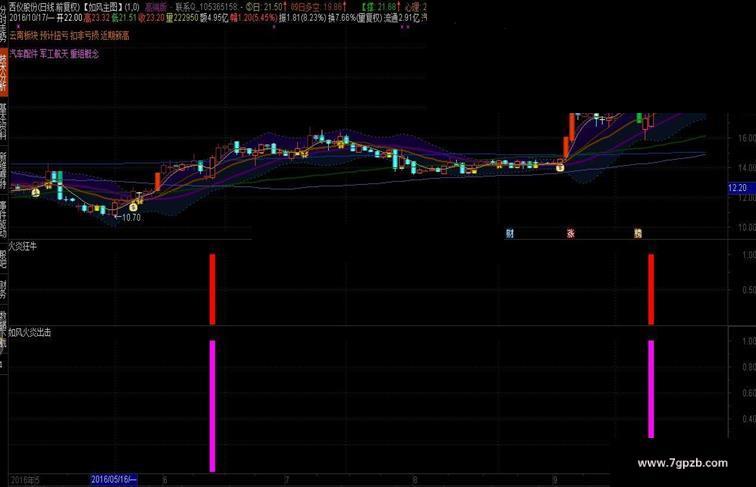This screenshot has width=756, height=487.
Task: Click the first red 火炎狂牛 signal bar
Action: coord(213,289)
